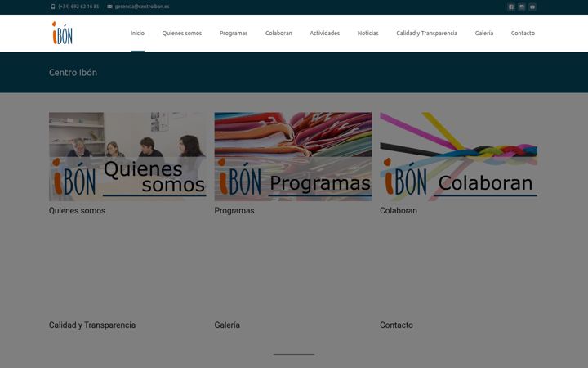
Task: Click the Programas banner image
Action: 293,156
